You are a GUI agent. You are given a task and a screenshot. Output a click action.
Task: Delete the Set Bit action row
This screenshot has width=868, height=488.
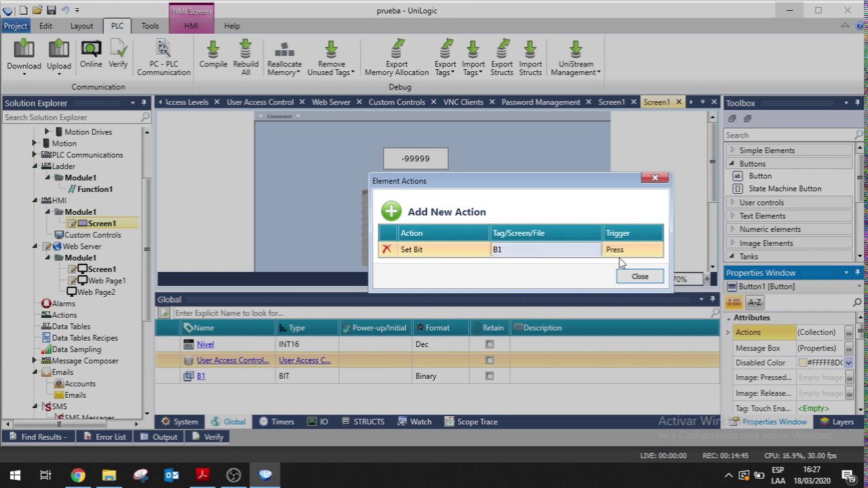387,249
